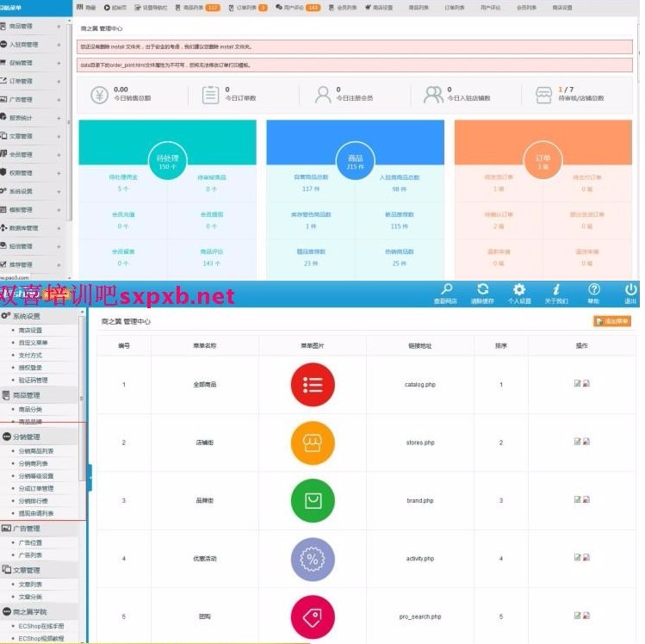Click the yen icon beside 今日销售总额

tap(99, 95)
